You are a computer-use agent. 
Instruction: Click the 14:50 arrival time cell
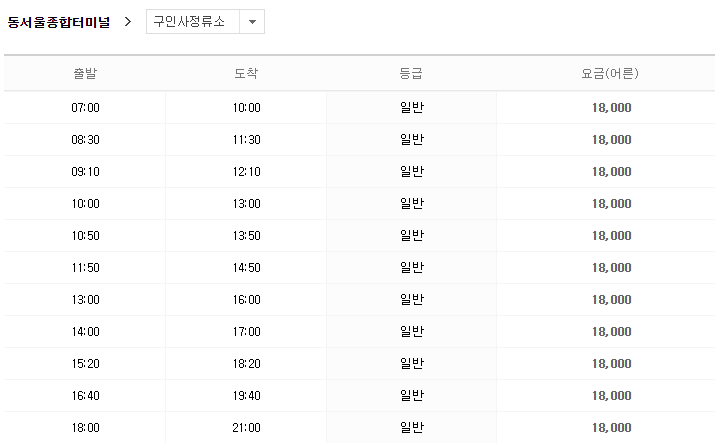(246, 268)
